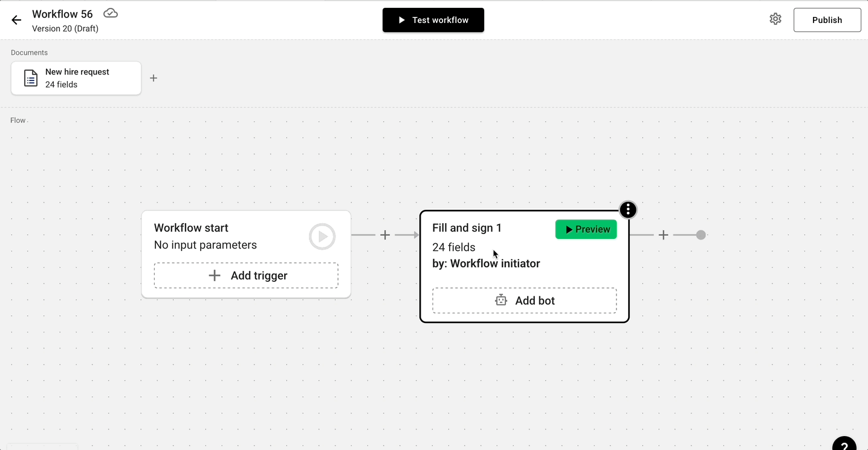Click the green Preview button
The image size is (868, 450).
[x=586, y=229]
